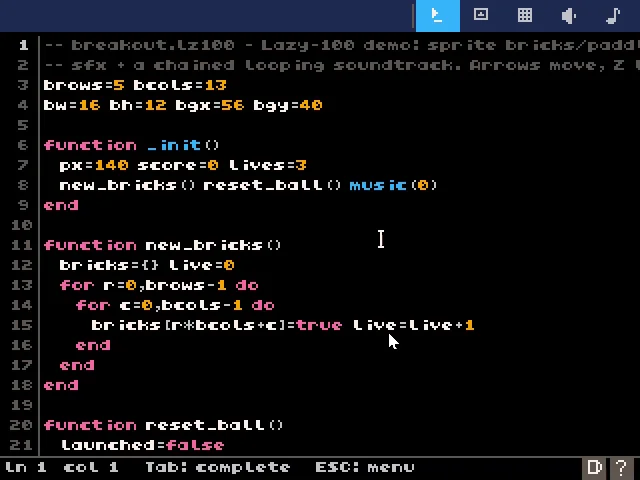Screen dimensions: 640x480
Task: Click the "col 1" status bar entry
Action: click(91, 467)
